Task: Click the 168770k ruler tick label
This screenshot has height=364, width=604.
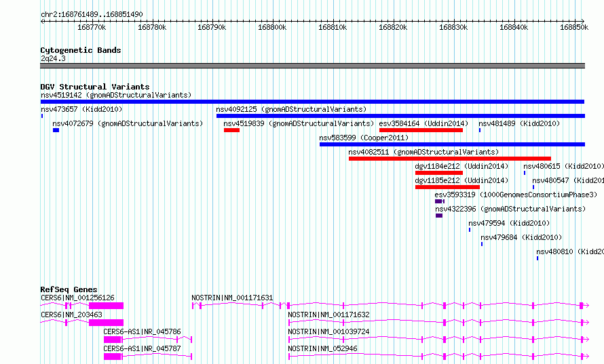Action: click(x=92, y=27)
